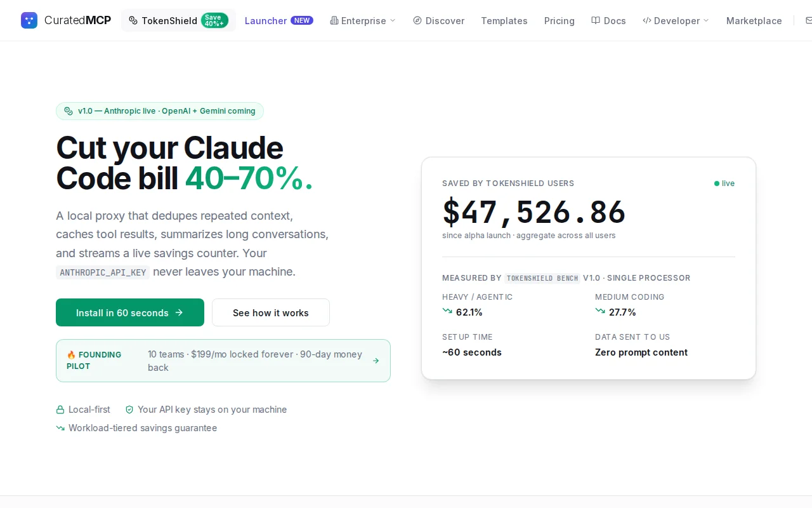812x508 pixels.
Task: Open the Docs link
Action: pos(608,20)
